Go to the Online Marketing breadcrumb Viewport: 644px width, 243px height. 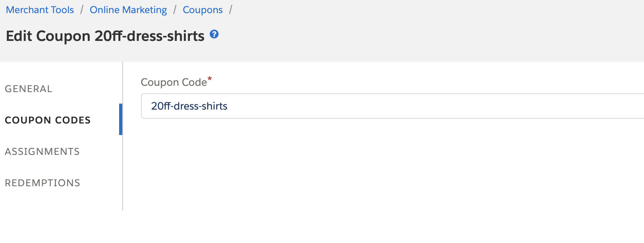pos(128,10)
